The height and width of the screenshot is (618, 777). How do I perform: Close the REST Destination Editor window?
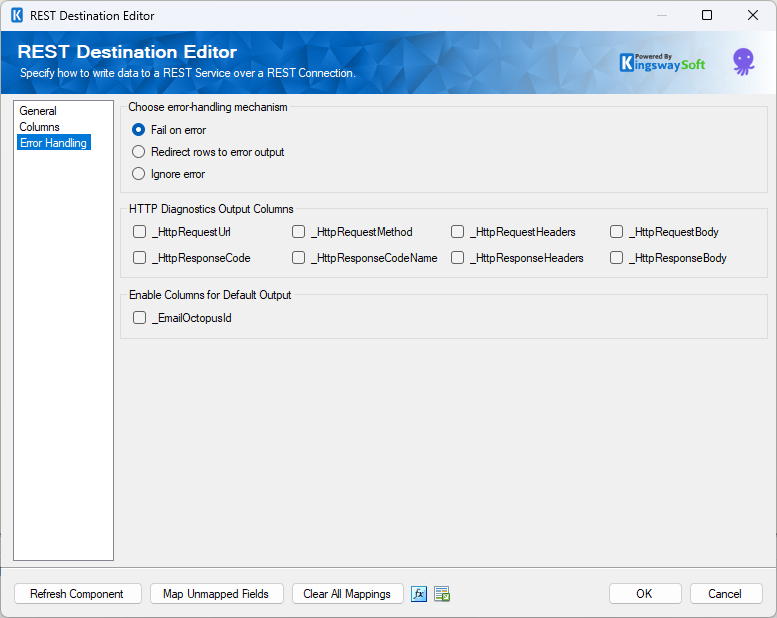(753, 15)
